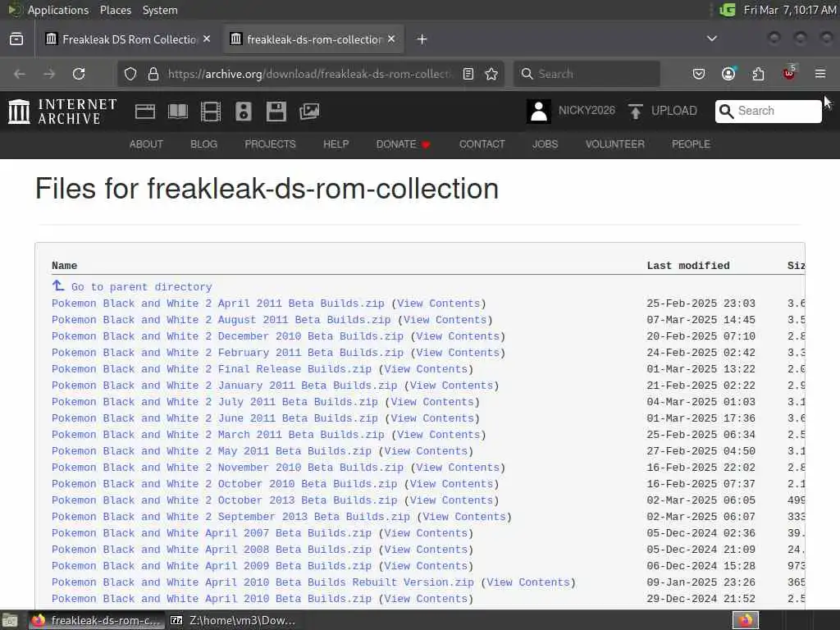Open the Internet Archive images icon
840x630 pixels.
(309, 112)
